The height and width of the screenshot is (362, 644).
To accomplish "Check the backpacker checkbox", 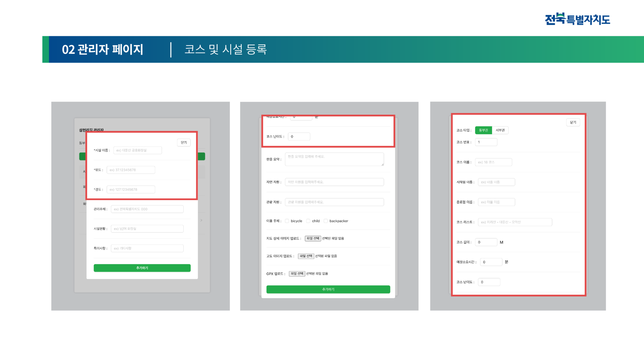I will click(x=326, y=221).
